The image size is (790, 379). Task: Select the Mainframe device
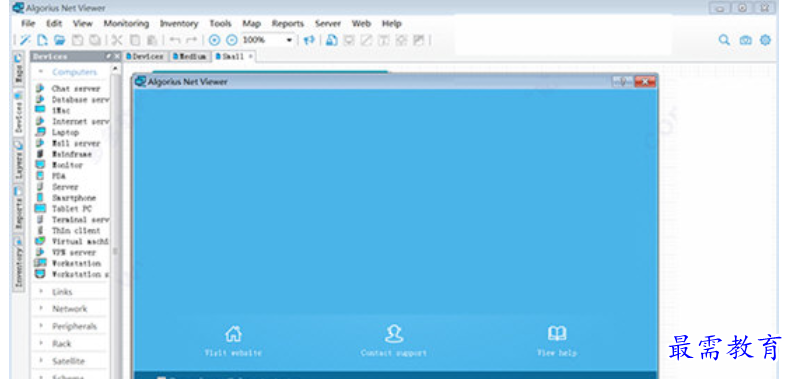coord(71,154)
